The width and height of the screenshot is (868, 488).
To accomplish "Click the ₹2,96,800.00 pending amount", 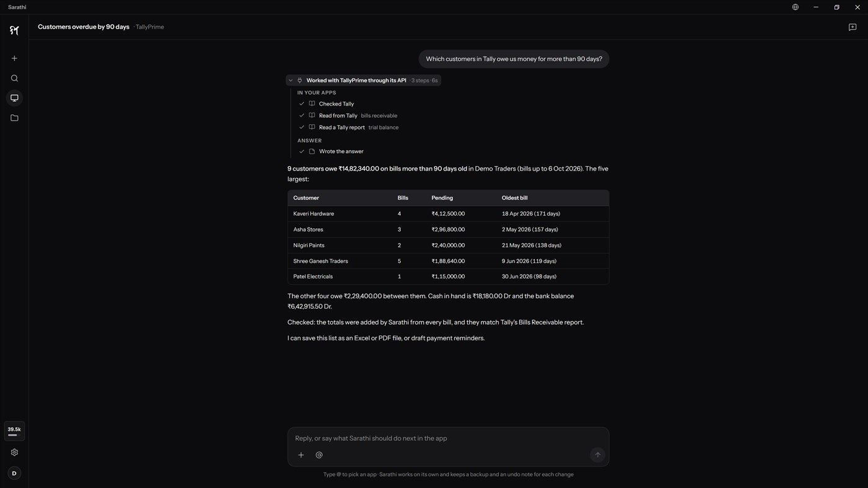I will pyautogui.click(x=448, y=229).
